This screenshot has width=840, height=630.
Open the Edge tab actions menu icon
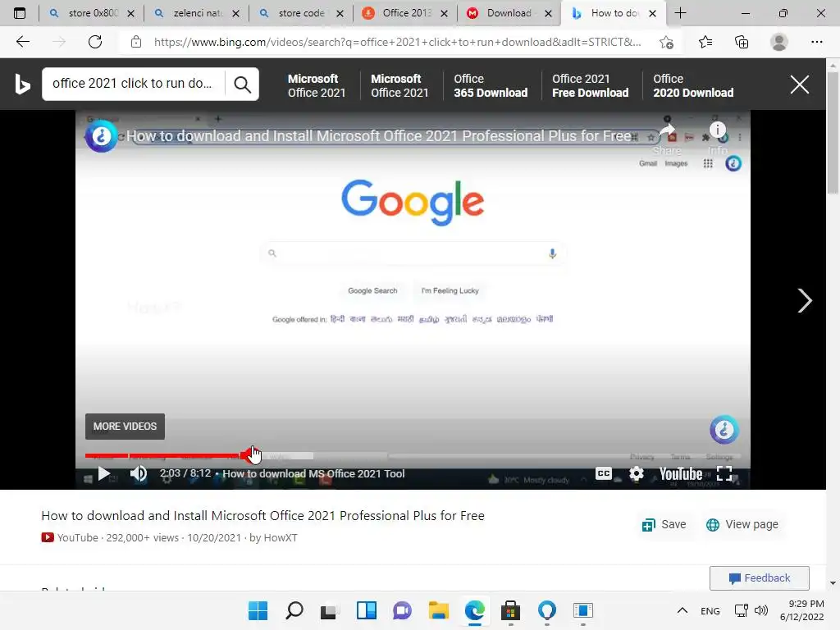(20, 13)
